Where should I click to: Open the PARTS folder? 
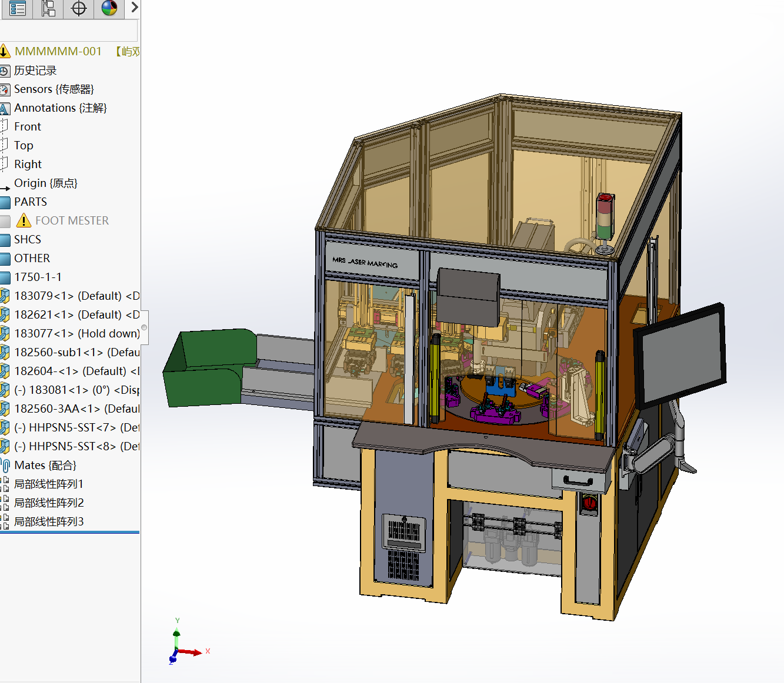(x=30, y=202)
